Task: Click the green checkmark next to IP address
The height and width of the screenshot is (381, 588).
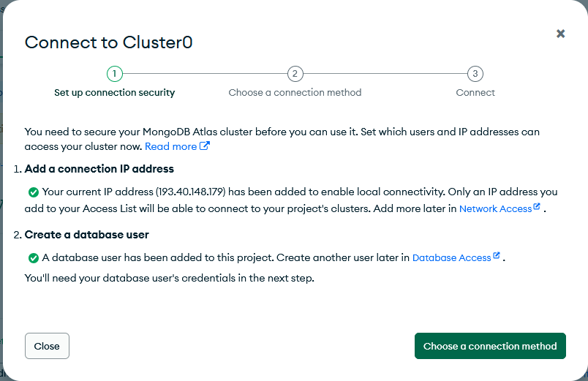Action: [33, 192]
